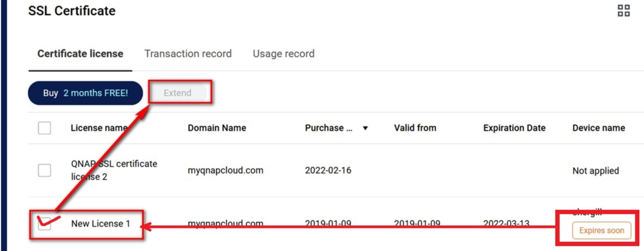Switch to Transaction record tab
This screenshot has width=644, height=251.
tap(188, 54)
